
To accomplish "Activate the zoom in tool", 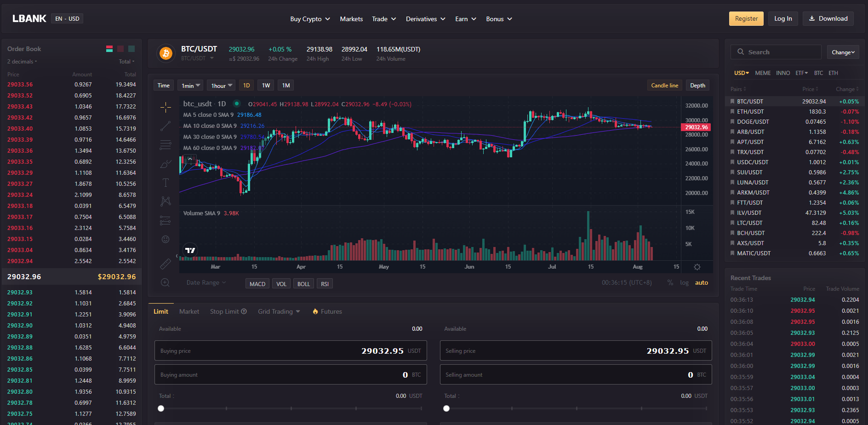I will (x=166, y=282).
